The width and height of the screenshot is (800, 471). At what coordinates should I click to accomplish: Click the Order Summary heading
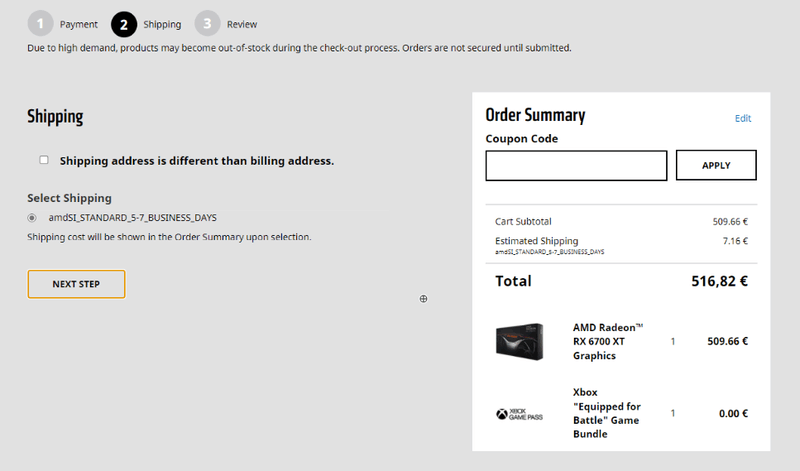(x=535, y=115)
